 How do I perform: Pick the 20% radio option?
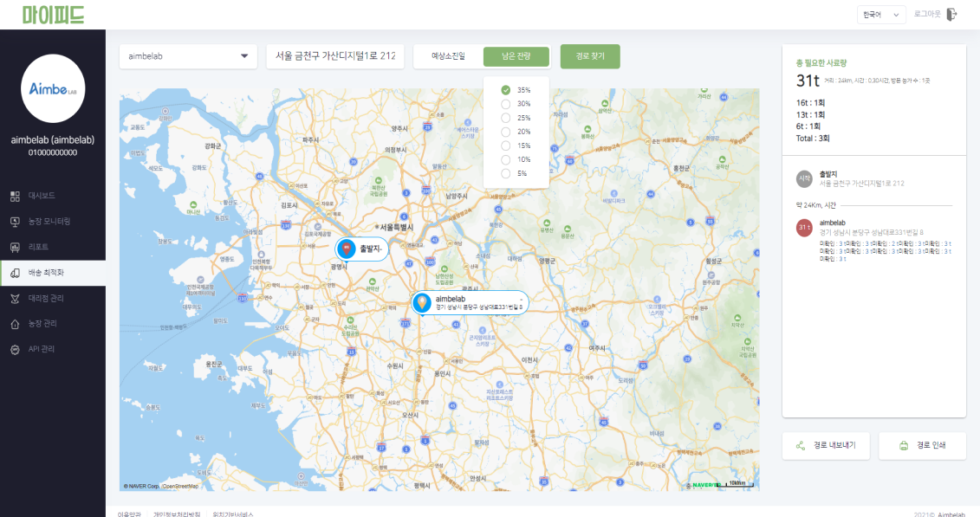[x=506, y=132]
